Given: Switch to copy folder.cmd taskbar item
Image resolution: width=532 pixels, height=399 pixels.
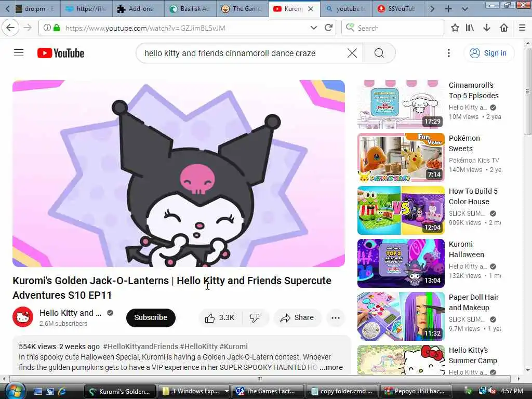Looking at the screenshot, I should [343, 391].
